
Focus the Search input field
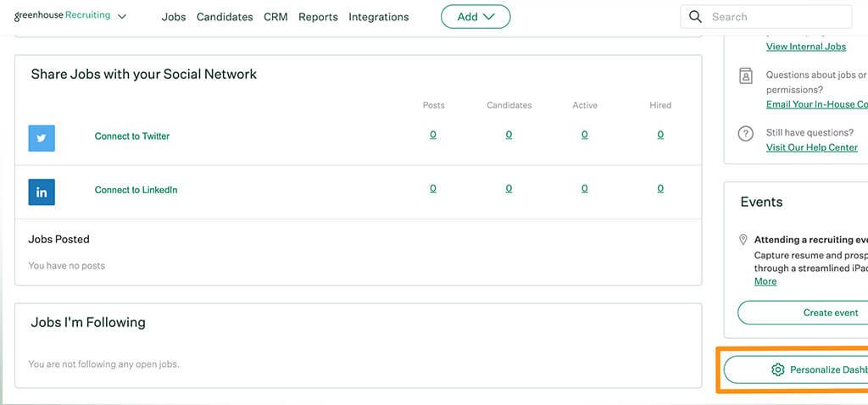coord(776,17)
